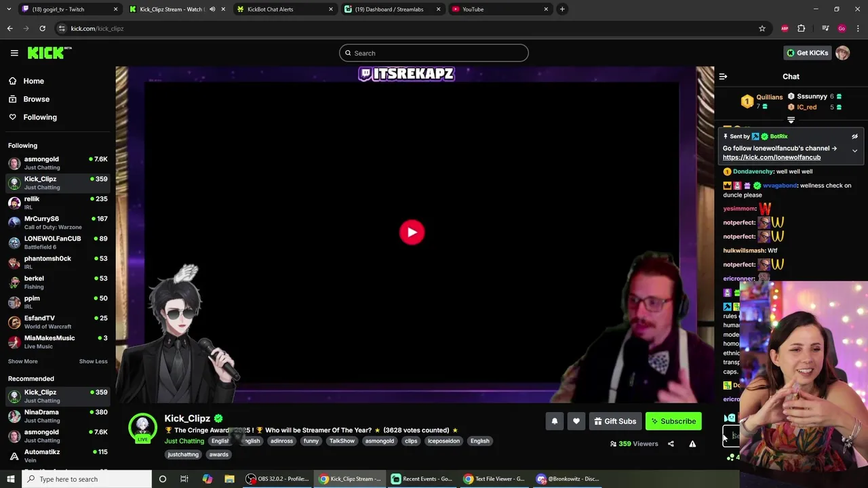Click the green Subscribe button
This screenshot has width=868, height=488.
pyautogui.click(x=673, y=422)
